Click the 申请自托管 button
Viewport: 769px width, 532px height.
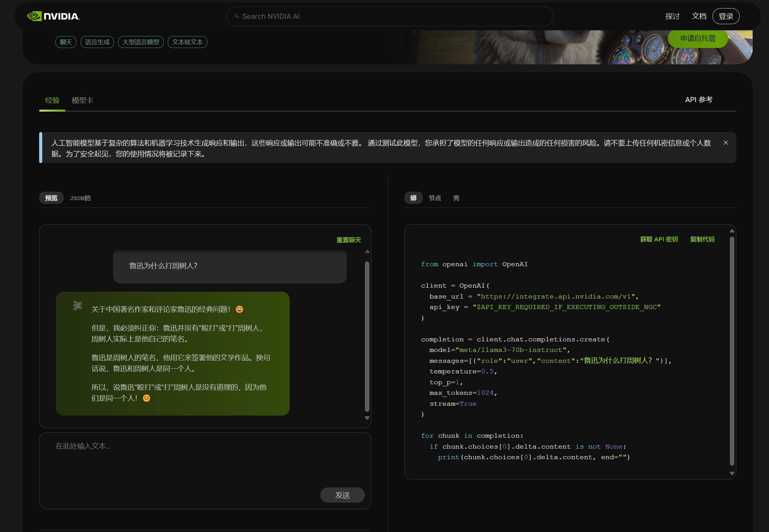698,38
